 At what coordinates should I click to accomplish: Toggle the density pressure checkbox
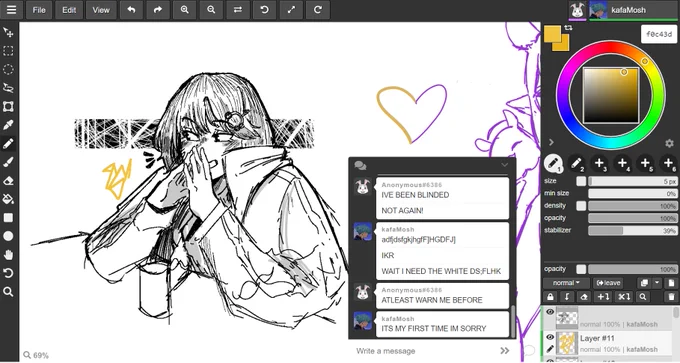(x=581, y=206)
